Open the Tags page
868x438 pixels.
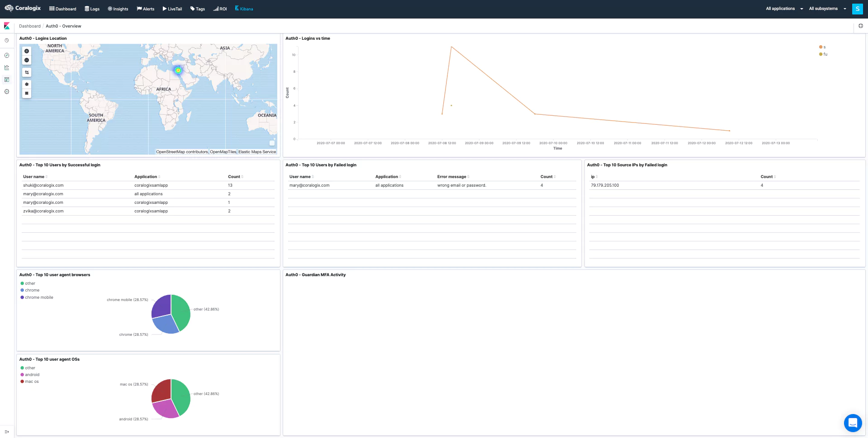tap(198, 9)
